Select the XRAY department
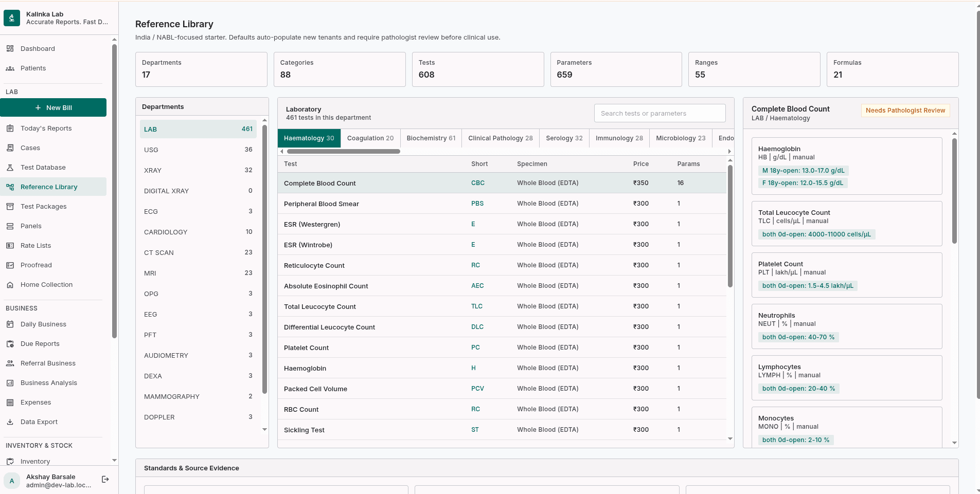 pos(198,170)
